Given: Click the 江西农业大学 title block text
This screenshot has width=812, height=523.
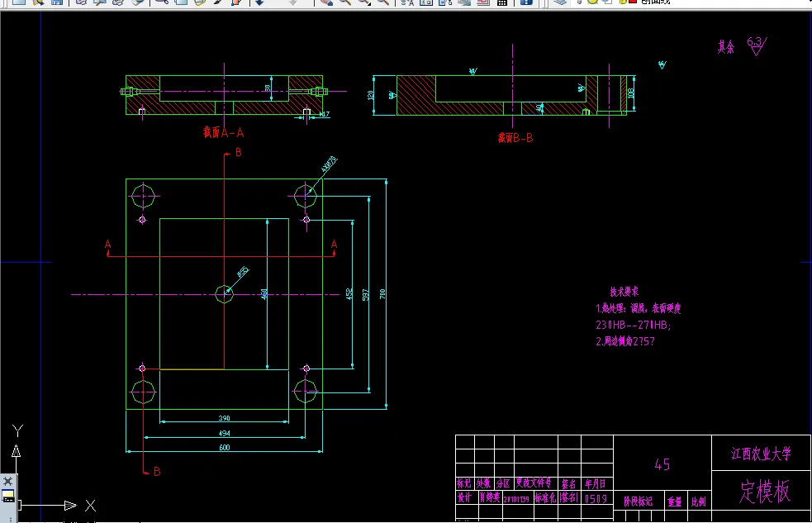Looking at the screenshot, I should tap(761, 454).
